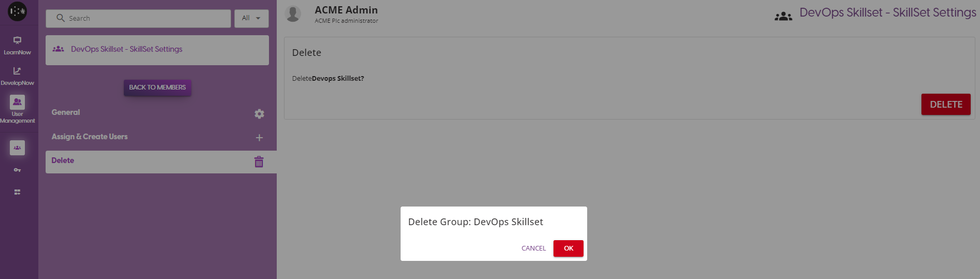Open Assign & Create Users item
The height and width of the screenshot is (279, 980).
pyautogui.click(x=90, y=137)
